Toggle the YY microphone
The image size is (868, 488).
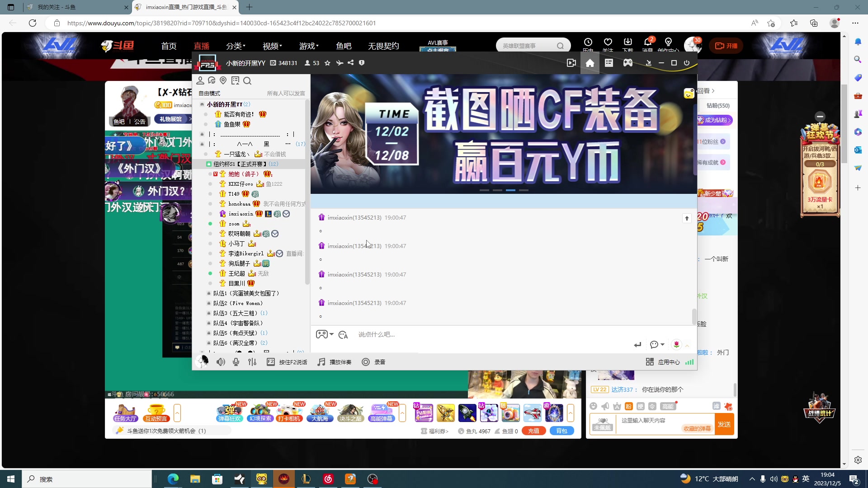236,362
